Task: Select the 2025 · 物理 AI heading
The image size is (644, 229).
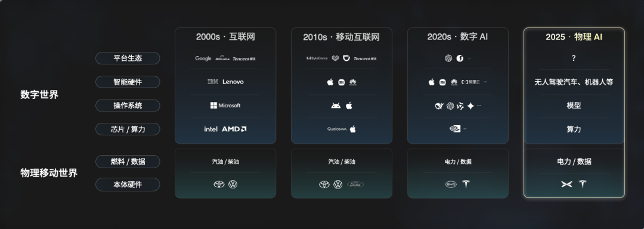Action: click(574, 37)
